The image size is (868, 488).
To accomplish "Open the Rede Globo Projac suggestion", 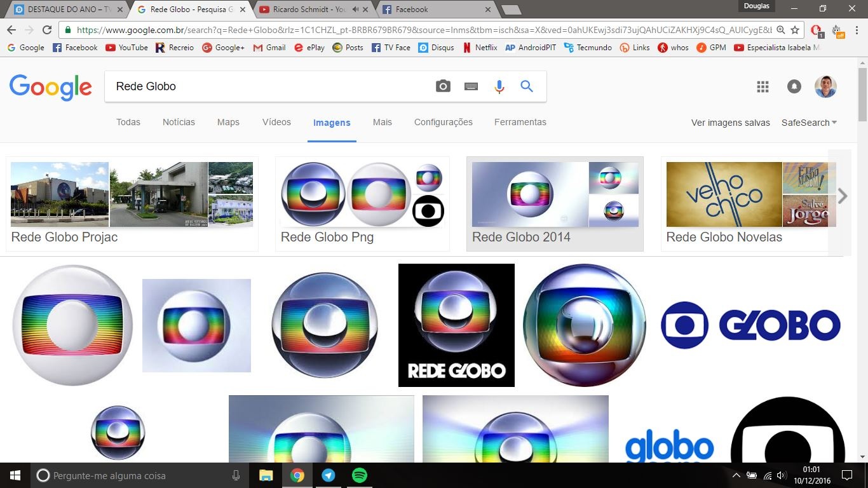I will (132, 204).
